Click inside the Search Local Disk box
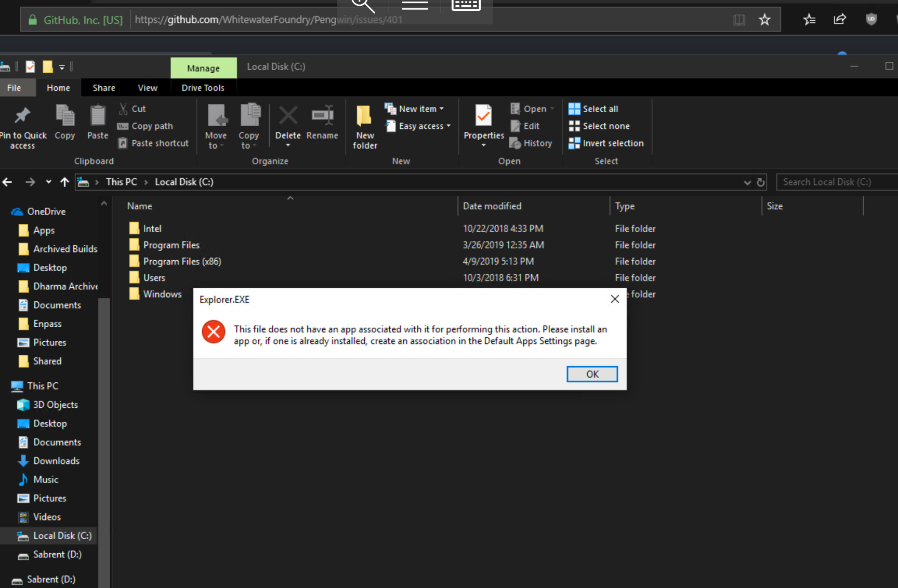This screenshot has width=898, height=588. click(831, 182)
